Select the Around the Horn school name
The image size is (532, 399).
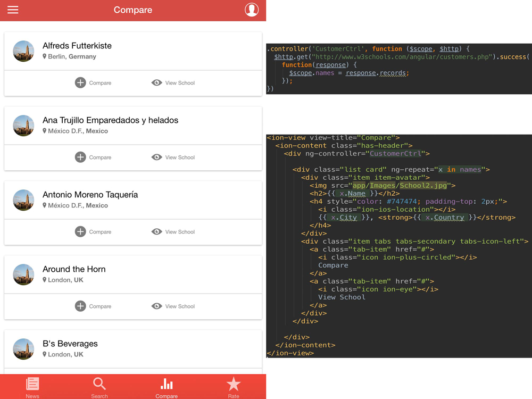74,269
